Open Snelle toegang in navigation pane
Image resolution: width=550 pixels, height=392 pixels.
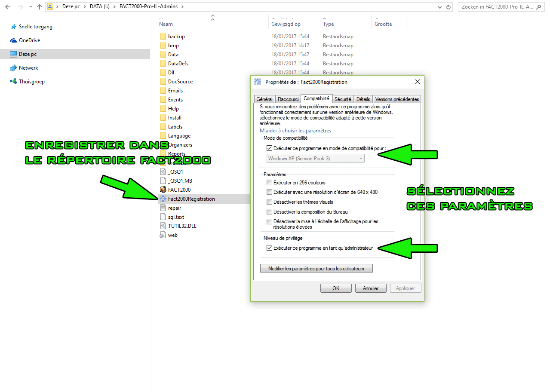tap(35, 27)
